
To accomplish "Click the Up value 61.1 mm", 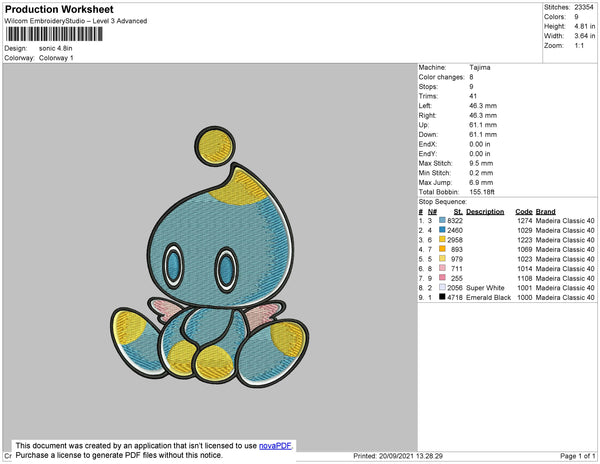I will click(483, 125).
